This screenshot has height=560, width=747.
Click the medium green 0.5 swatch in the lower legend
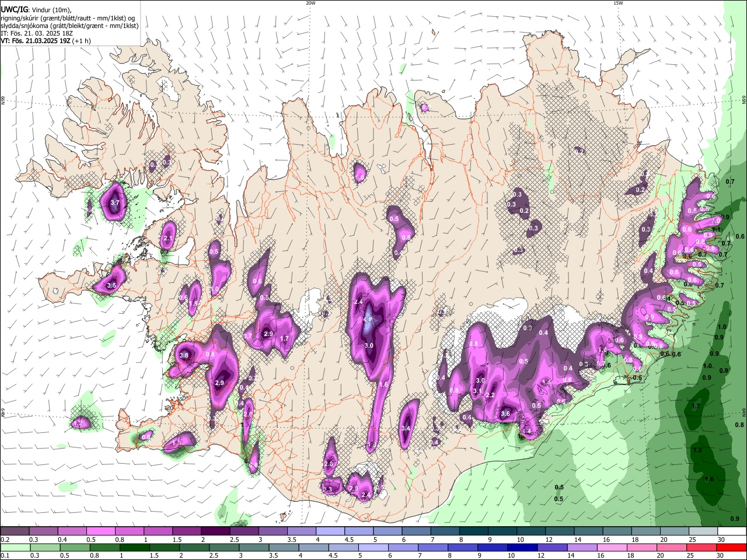coord(75,547)
